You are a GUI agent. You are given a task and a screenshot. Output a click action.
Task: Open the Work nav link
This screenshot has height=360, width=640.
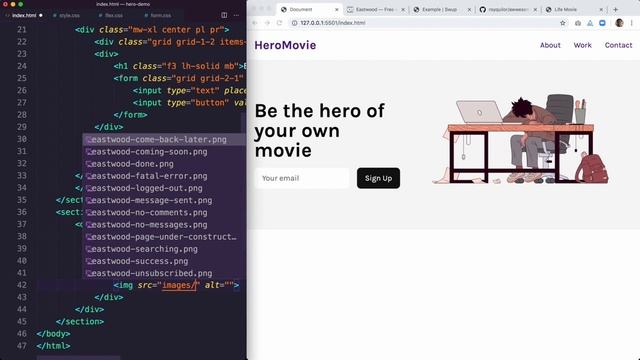pos(582,45)
